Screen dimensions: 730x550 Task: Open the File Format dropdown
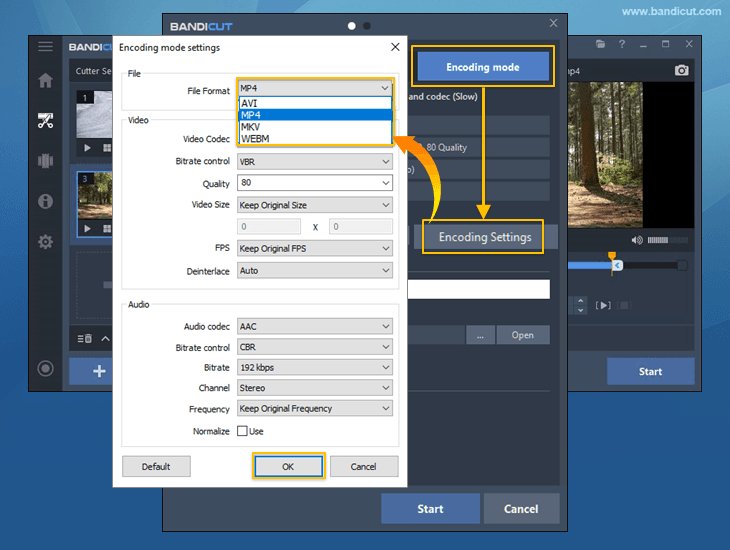(315, 88)
